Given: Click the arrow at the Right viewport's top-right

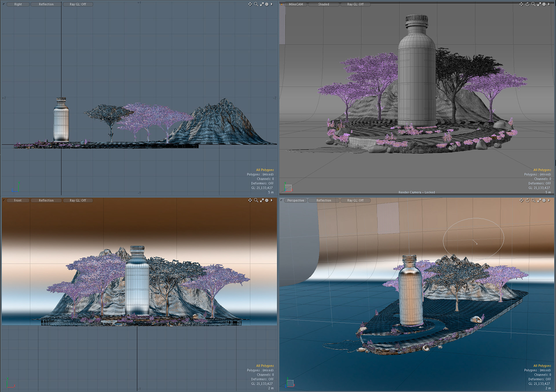Looking at the screenshot, I should (272, 4).
